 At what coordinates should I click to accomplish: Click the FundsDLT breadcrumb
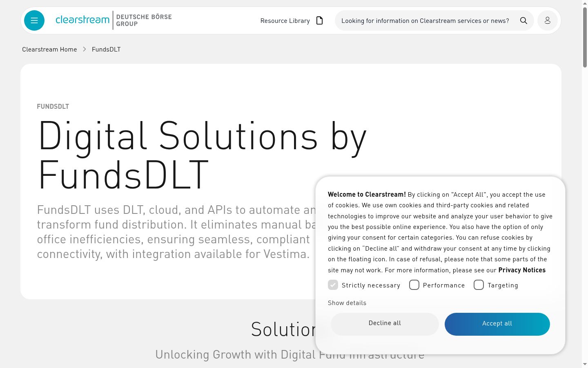pos(106,49)
